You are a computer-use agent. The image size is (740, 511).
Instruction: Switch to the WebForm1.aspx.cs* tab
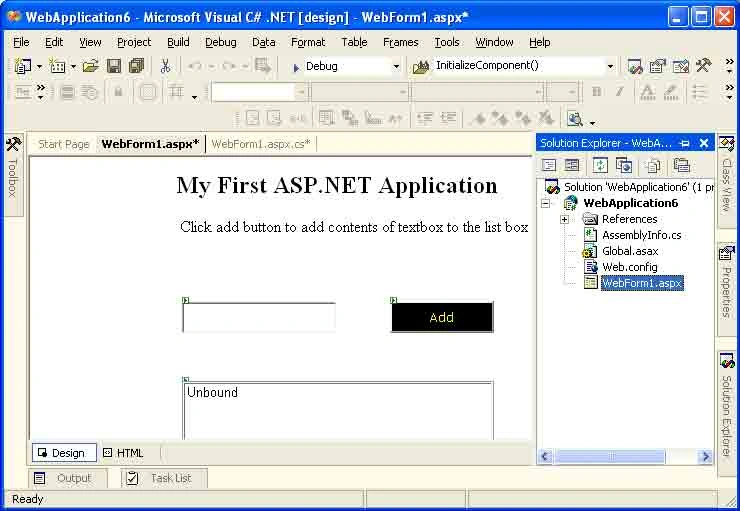pyautogui.click(x=261, y=144)
